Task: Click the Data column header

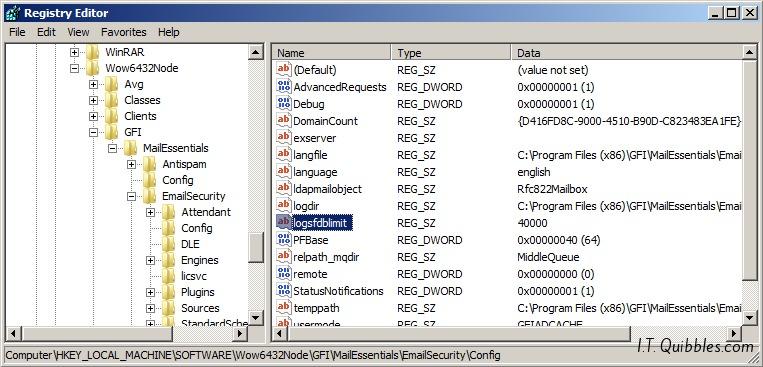Action: 627,53
